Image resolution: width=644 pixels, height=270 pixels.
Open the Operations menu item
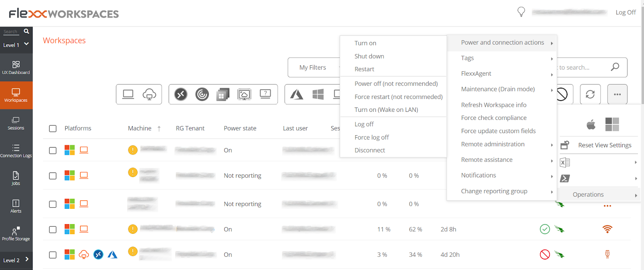tap(599, 195)
